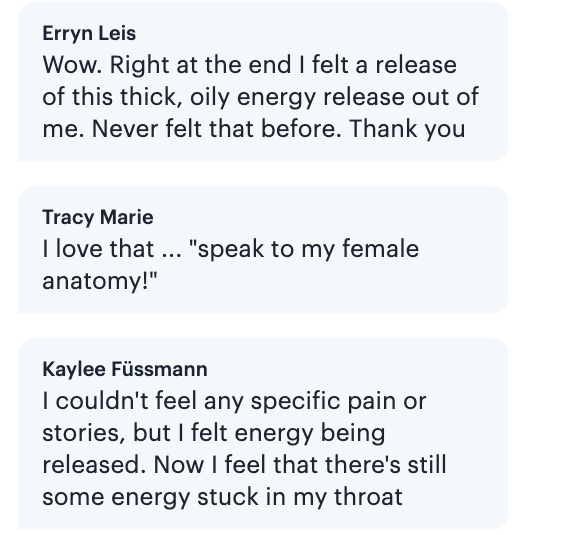Click the text line starting 'Wow. Right at the end'
Image resolution: width=562 pixels, height=535 pixels.
point(249,65)
